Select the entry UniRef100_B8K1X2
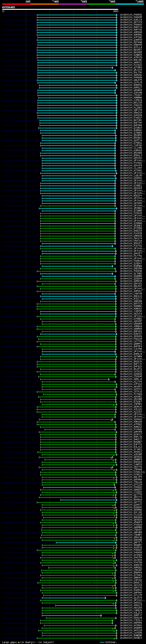The height and width of the screenshot is (644, 146). (131, 296)
